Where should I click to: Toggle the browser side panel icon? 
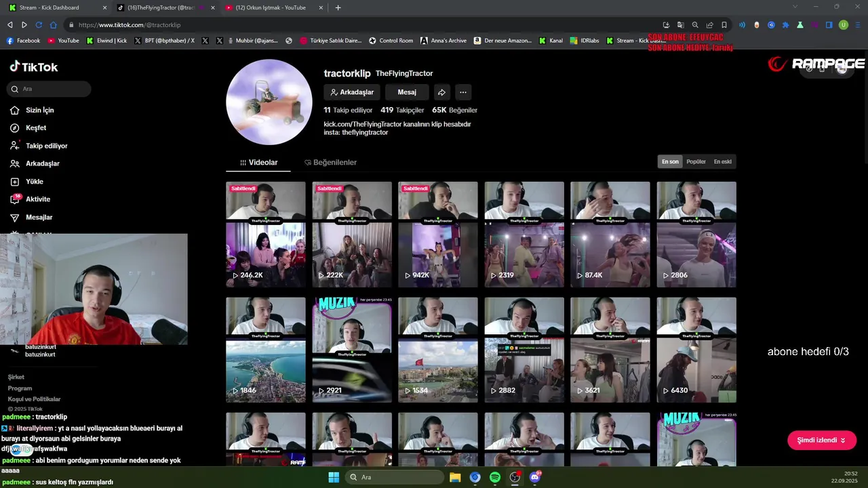pyautogui.click(x=829, y=25)
